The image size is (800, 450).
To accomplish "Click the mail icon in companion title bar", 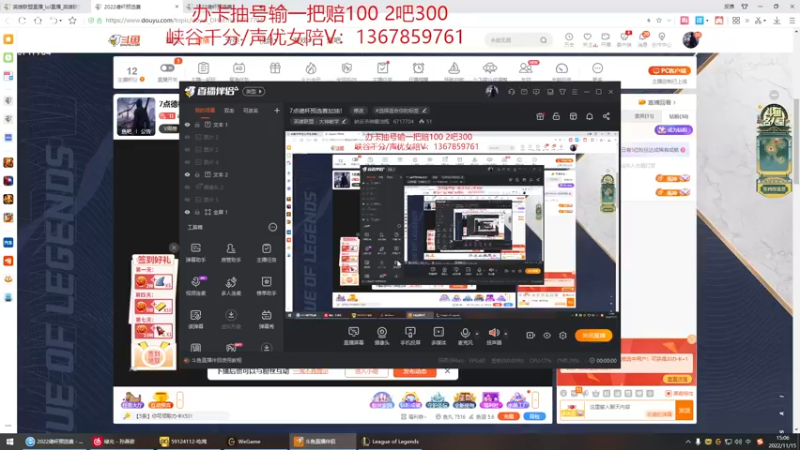I will pos(524,92).
